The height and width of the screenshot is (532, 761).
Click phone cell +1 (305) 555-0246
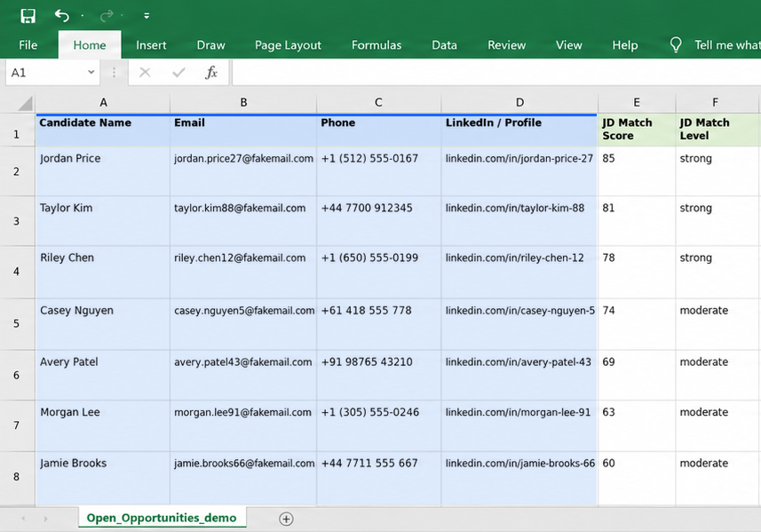(x=378, y=426)
